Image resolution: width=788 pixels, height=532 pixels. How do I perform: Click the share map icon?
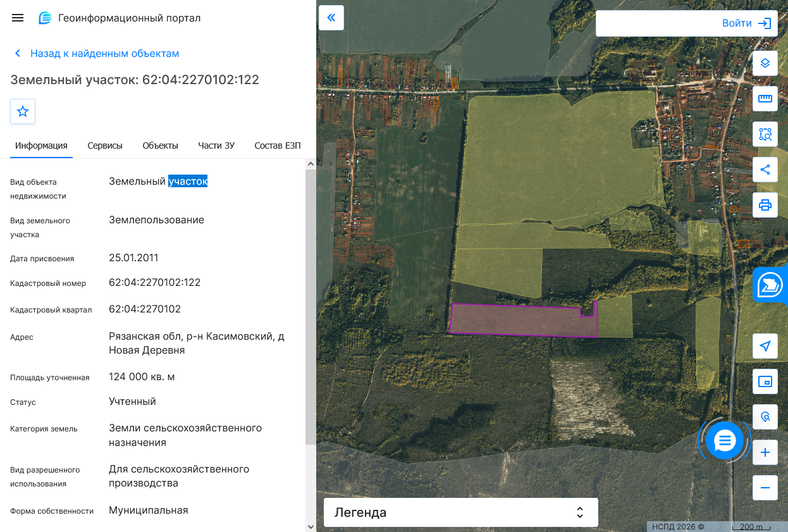(765, 170)
